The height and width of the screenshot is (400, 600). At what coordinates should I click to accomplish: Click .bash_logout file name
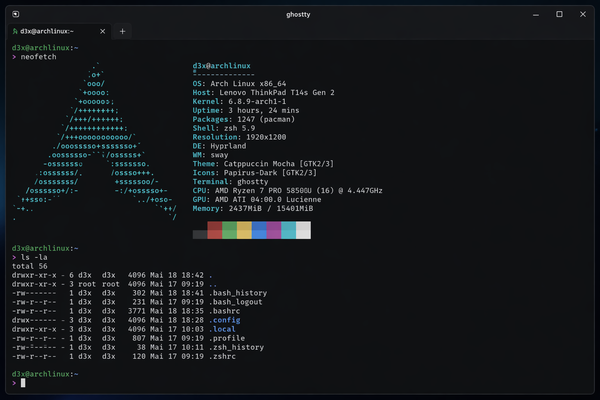[236, 302]
